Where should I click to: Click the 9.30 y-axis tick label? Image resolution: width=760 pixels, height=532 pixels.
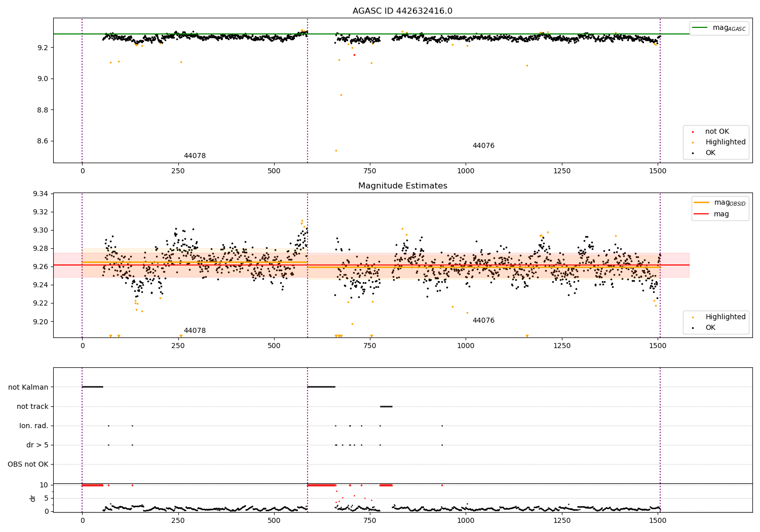pyautogui.click(x=40, y=231)
